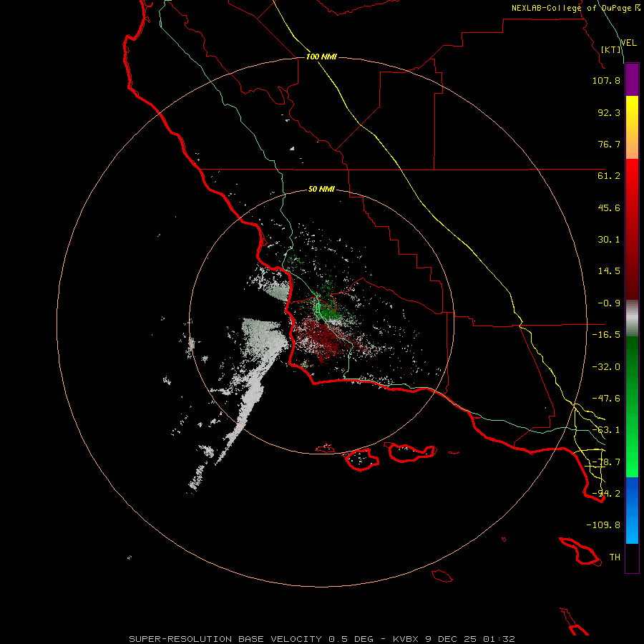Select the 61.2 scale value
This screenshot has width=644, height=644.
(609, 176)
